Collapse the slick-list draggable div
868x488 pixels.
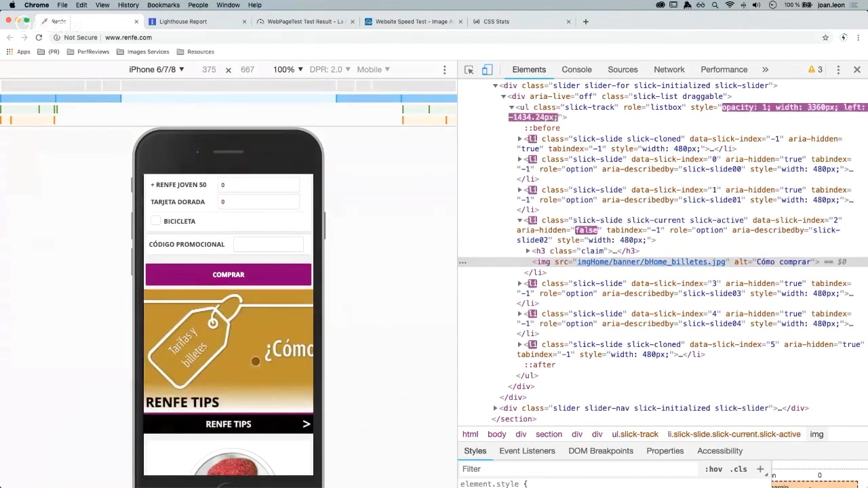tap(504, 97)
